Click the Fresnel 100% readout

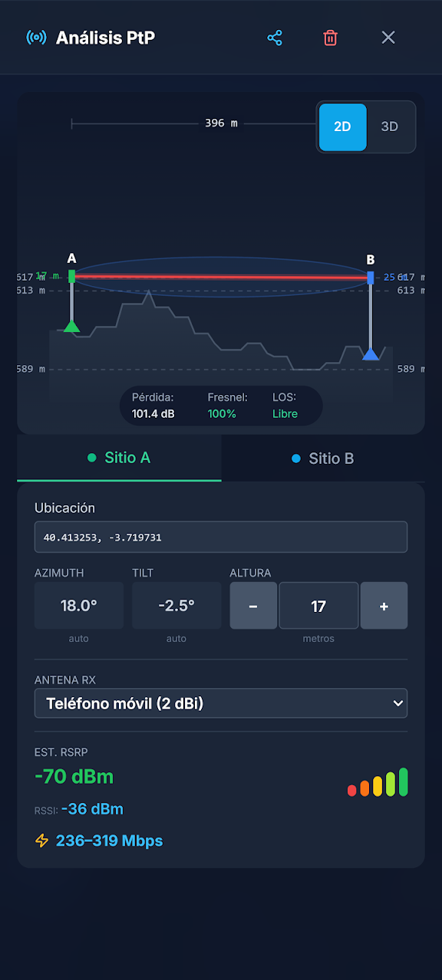click(x=227, y=406)
